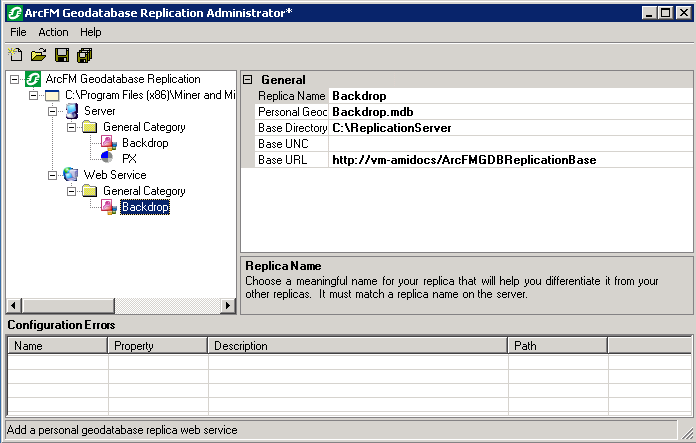Open the Help menu
This screenshot has height=443, width=696.
click(x=91, y=32)
